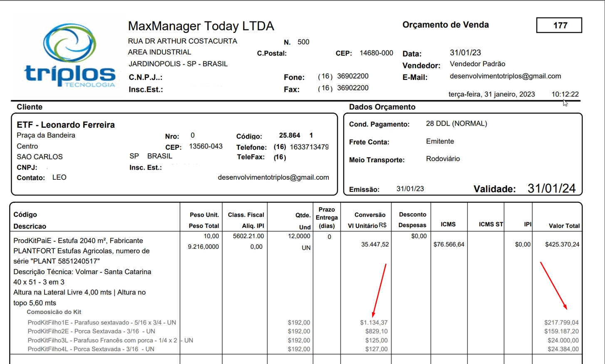Select Emissão date 31/01/23
Screen dimensions: 605x364
point(410,189)
